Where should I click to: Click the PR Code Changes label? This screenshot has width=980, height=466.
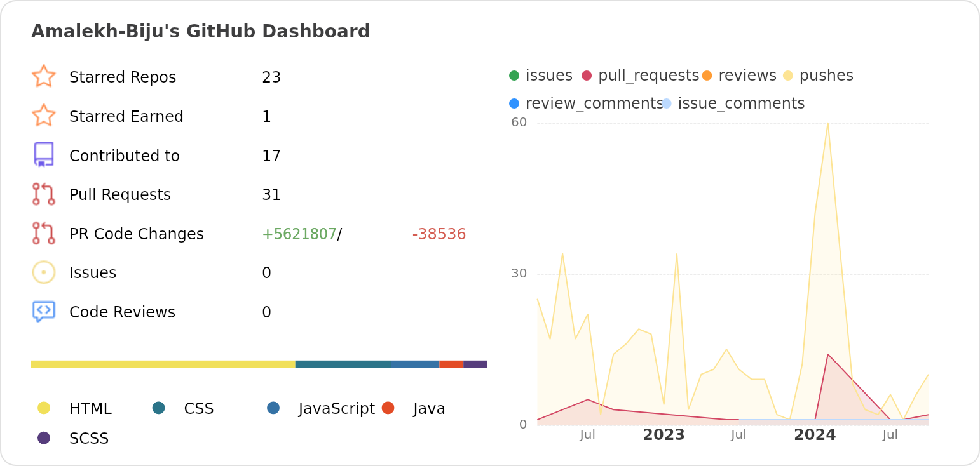[x=137, y=234]
